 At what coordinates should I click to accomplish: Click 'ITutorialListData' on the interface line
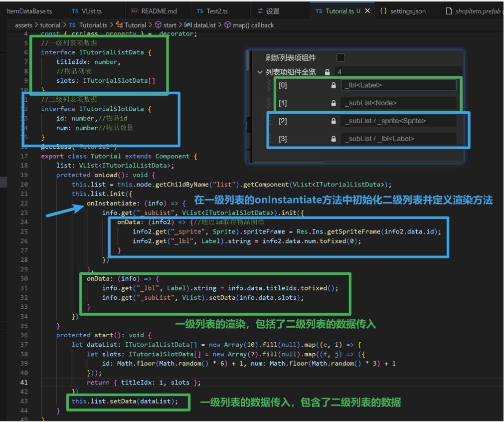112,52
